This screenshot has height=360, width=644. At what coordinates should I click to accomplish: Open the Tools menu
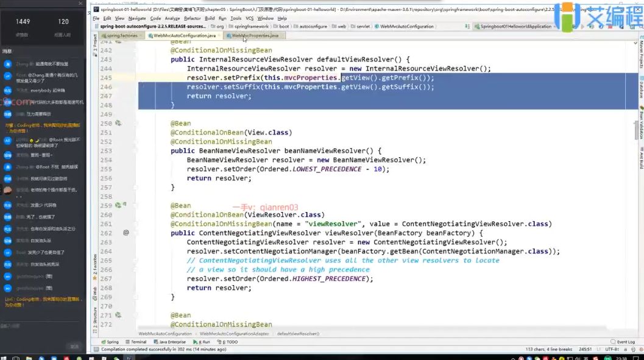236,18
